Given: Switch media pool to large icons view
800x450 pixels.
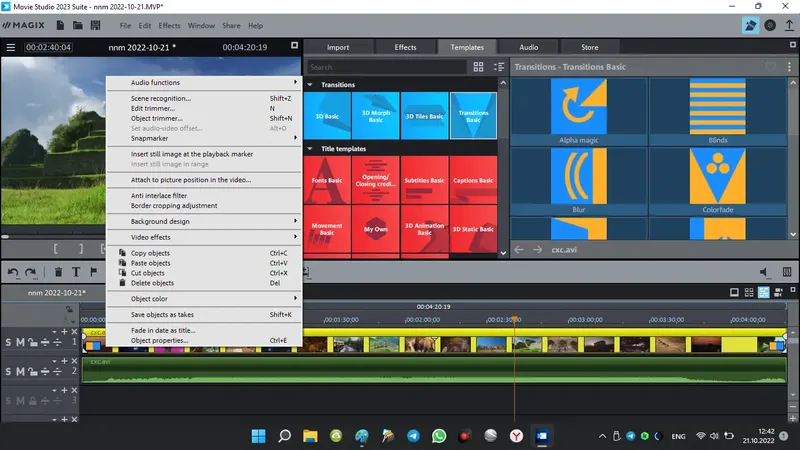Looking at the screenshot, I should [x=478, y=67].
